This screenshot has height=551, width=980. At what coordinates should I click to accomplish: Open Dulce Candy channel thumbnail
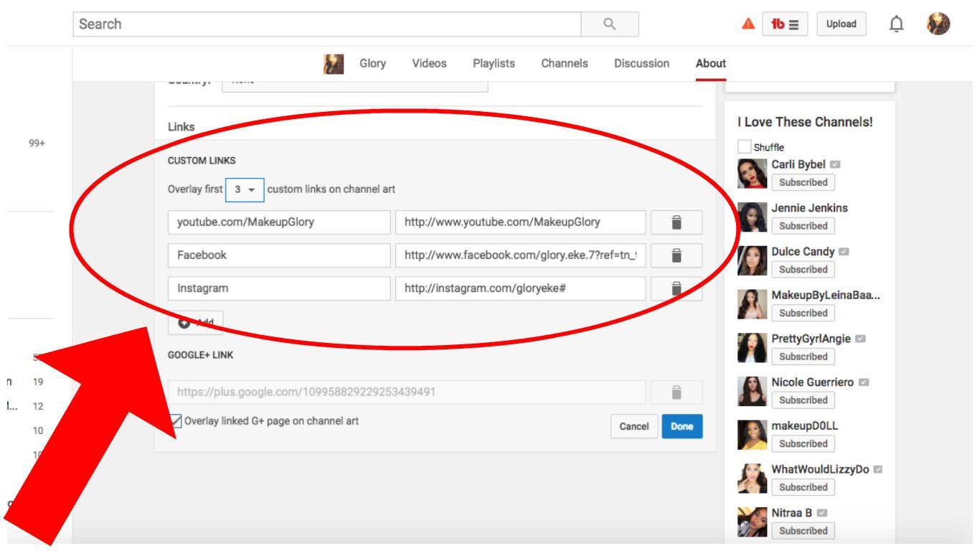pos(752,260)
